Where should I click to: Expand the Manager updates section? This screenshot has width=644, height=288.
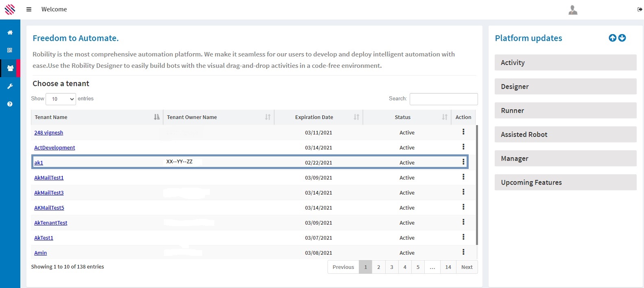pos(565,158)
